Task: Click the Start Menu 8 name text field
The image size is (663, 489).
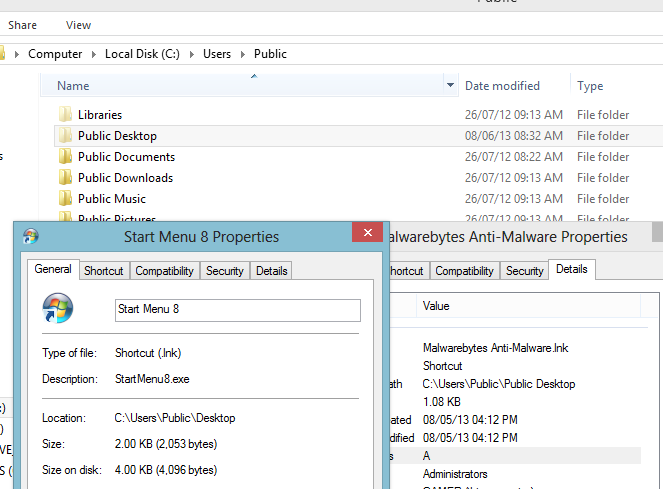Action: click(x=237, y=310)
